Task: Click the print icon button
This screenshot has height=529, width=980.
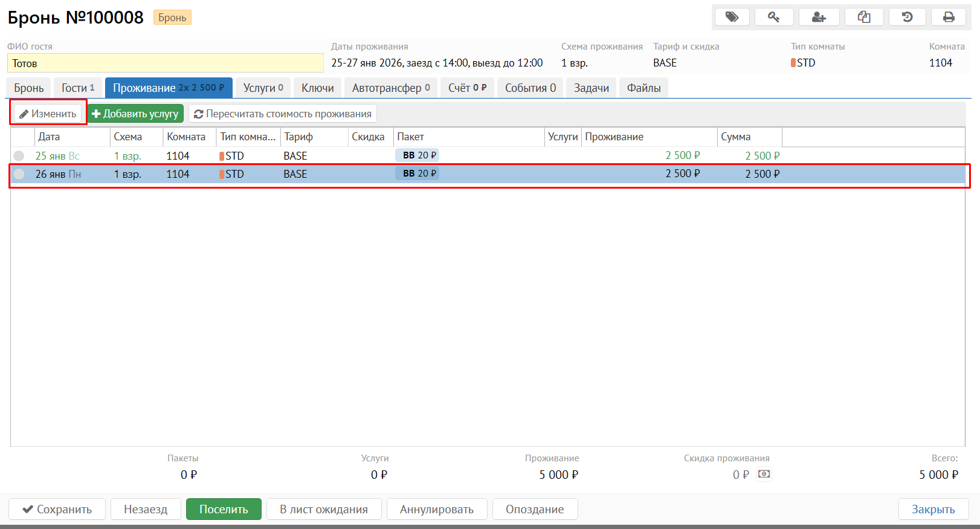Action: pos(949,17)
